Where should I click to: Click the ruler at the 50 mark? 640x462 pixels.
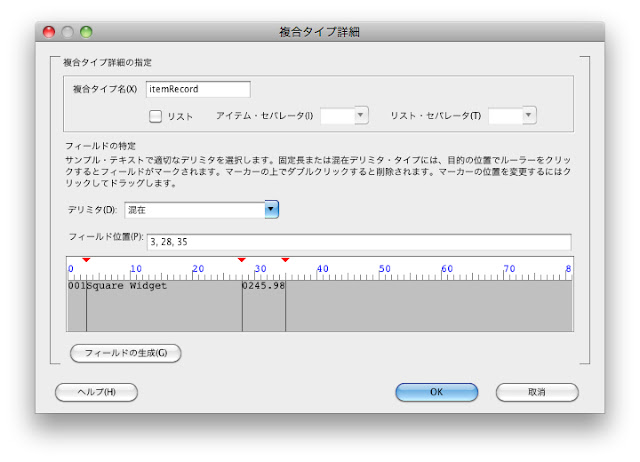point(384,269)
